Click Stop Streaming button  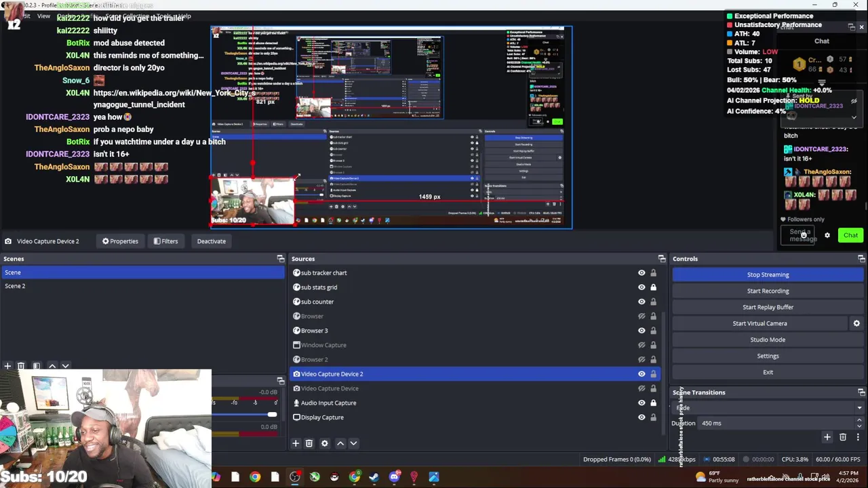pyautogui.click(x=768, y=274)
